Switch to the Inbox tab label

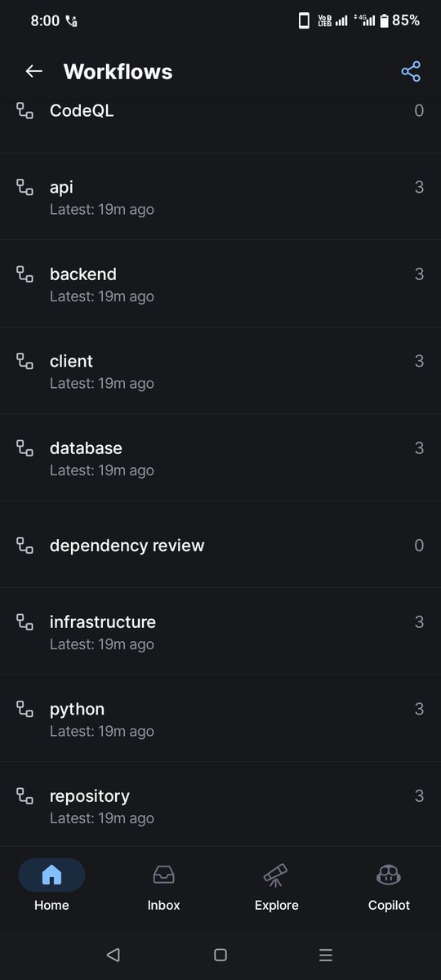pyautogui.click(x=163, y=905)
